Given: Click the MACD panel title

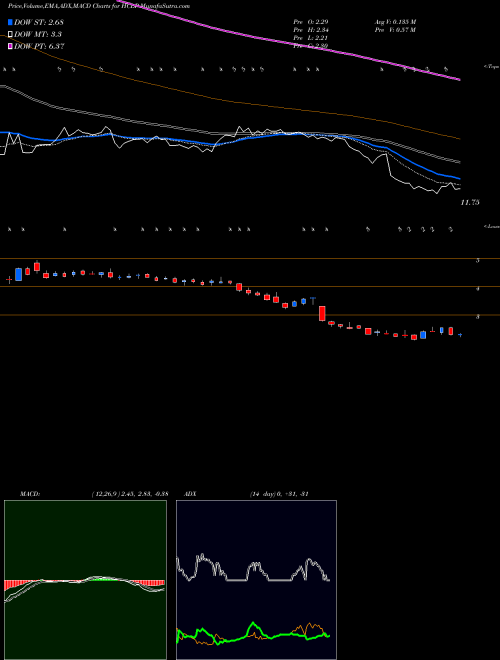Looking at the screenshot, I should click(x=30, y=494).
